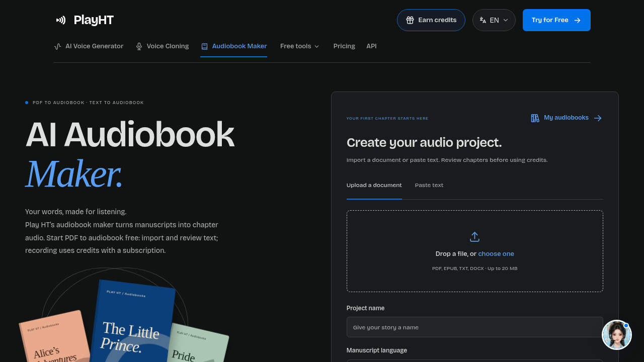
Task: Go to Voice Cloning
Action: click(162, 46)
